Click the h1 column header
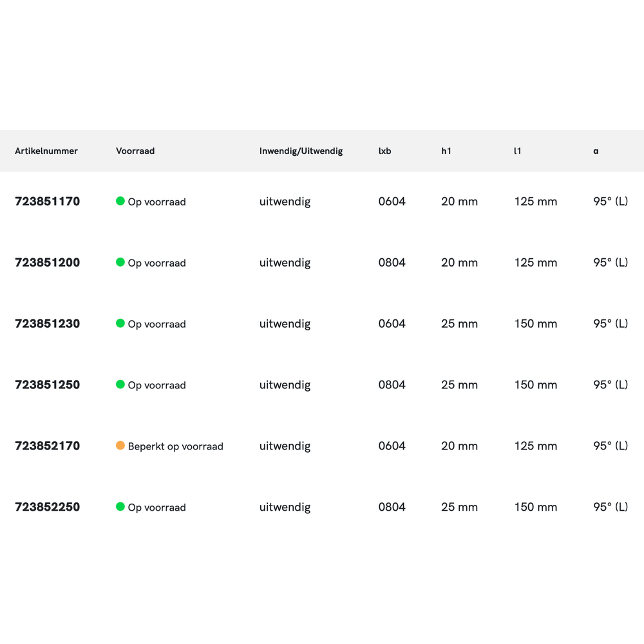 tap(446, 151)
